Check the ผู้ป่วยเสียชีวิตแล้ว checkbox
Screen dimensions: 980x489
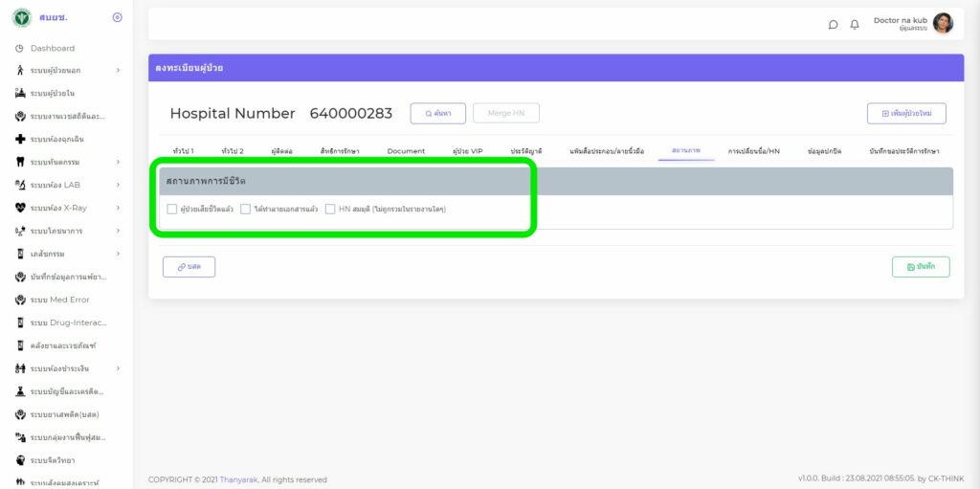coord(172,209)
